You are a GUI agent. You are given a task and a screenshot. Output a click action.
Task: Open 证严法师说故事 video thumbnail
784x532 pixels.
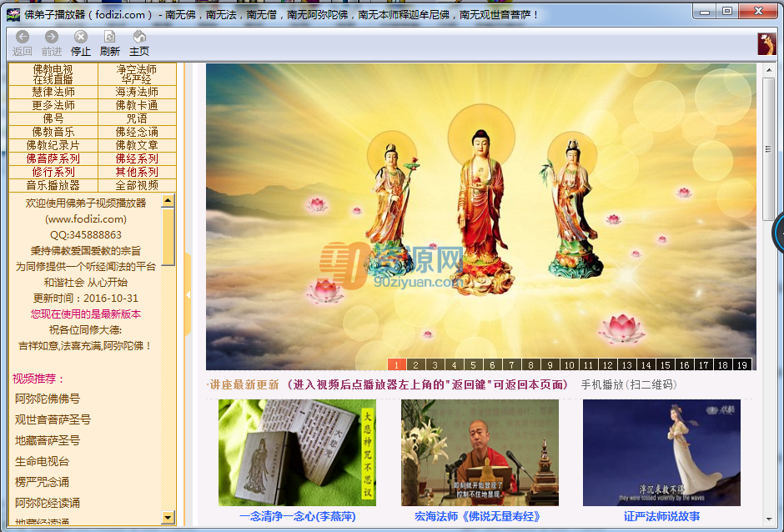pos(661,453)
